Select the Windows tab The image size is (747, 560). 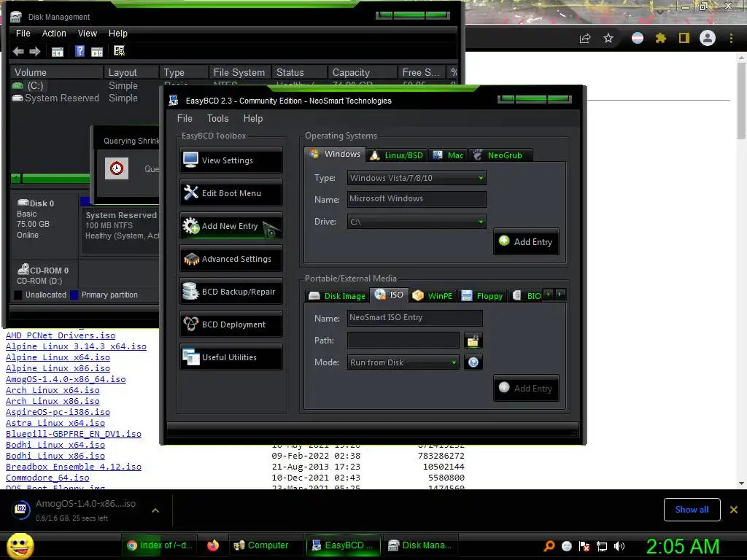[335, 155]
